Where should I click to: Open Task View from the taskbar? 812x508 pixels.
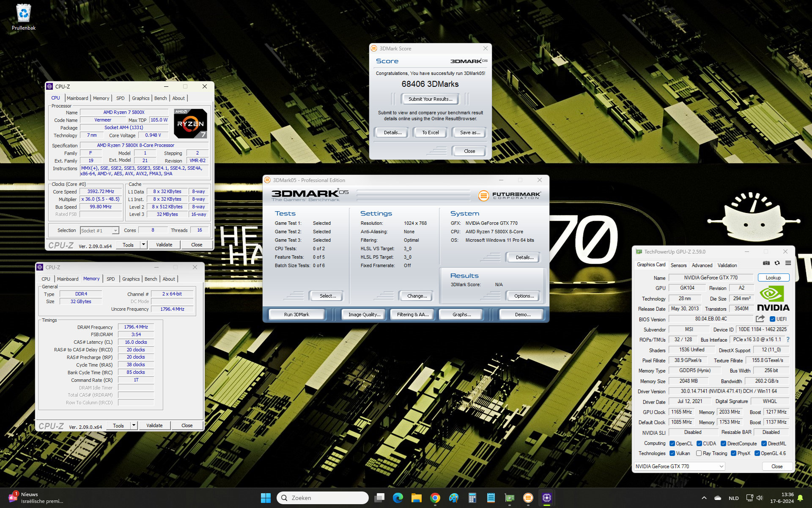[x=379, y=498]
